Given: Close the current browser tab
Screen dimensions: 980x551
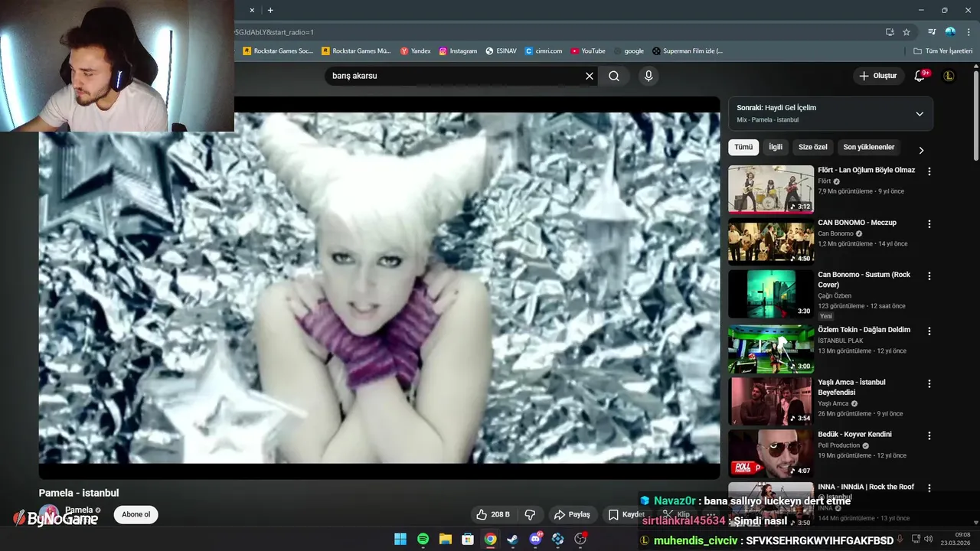Looking at the screenshot, I should click(x=252, y=10).
